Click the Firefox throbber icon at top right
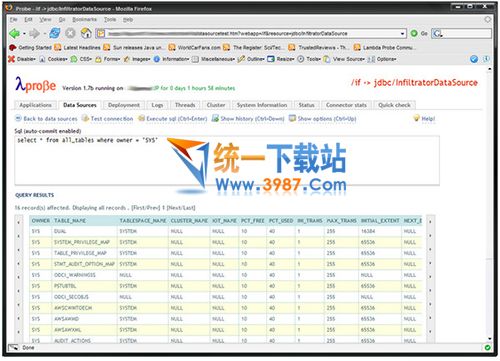The height and width of the screenshot is (361, 500). point(488,19)
